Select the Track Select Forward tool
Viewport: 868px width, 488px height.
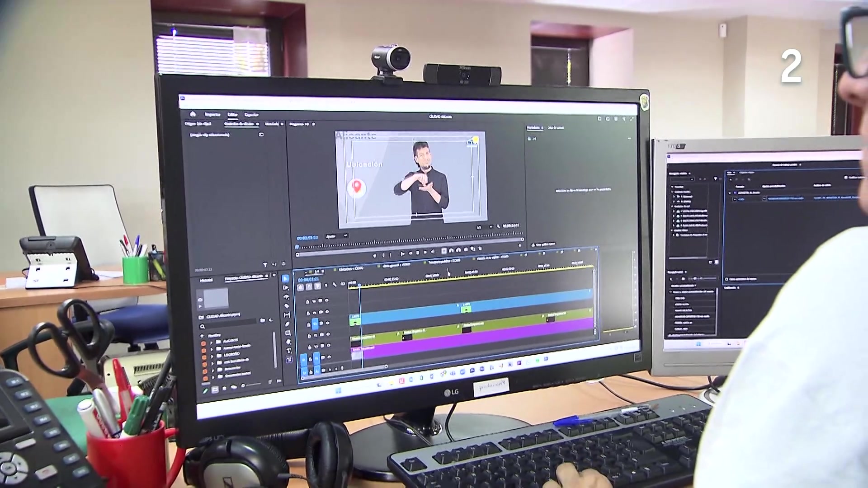pyautogui.click(x=286, y=288)
